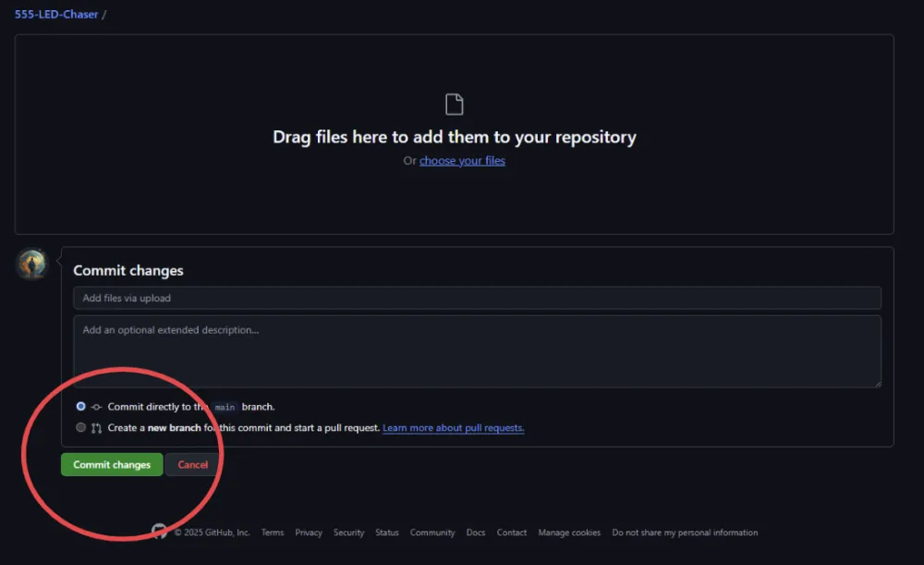Image resolution: width=924 pixels, height=565 pixels.
Task: Focus the 'Add files via upload' commit message field
Action: tap(477, 298)
